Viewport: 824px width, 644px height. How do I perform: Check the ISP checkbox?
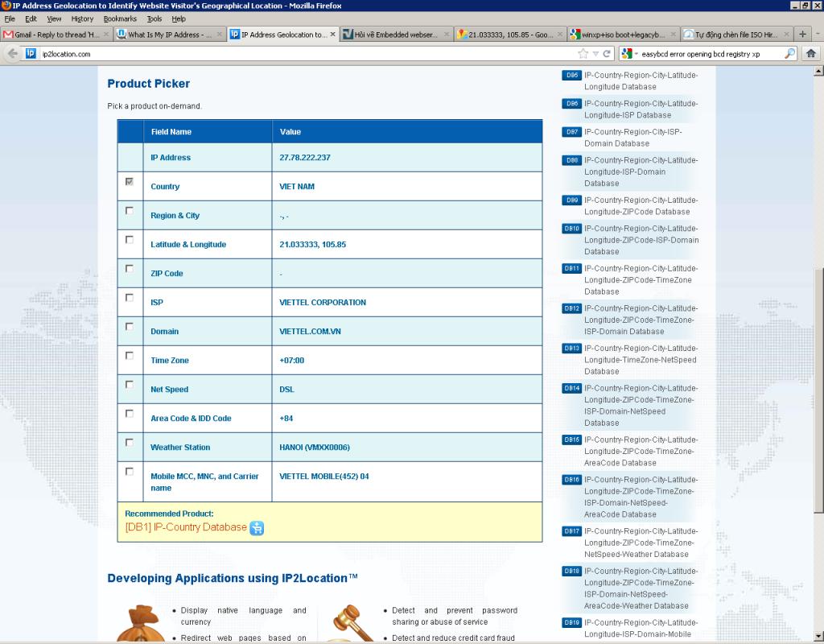(x=130, y=297)
